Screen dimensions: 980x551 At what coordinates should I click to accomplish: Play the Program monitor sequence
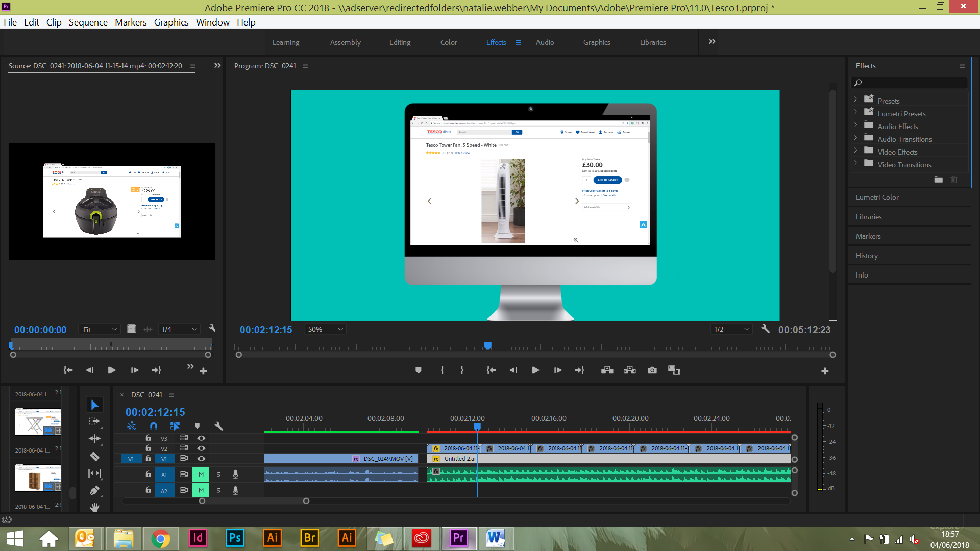click(x=535, y=370)
